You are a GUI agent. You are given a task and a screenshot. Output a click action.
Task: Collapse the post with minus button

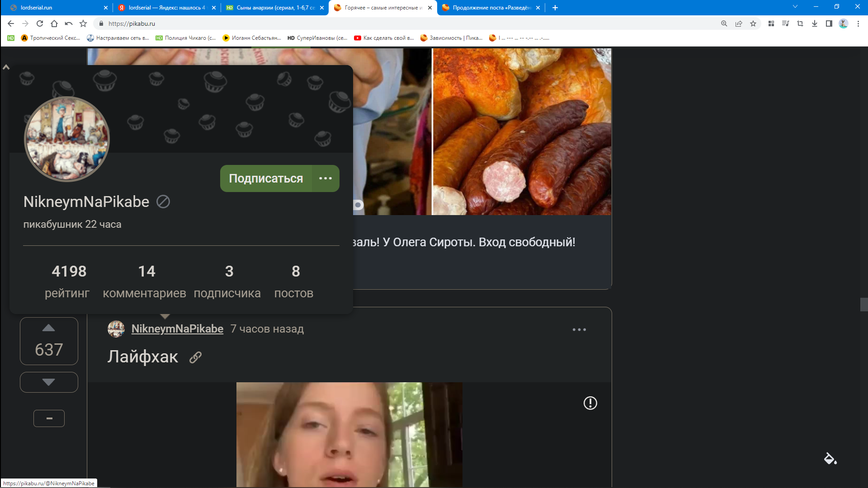point(49,418)
